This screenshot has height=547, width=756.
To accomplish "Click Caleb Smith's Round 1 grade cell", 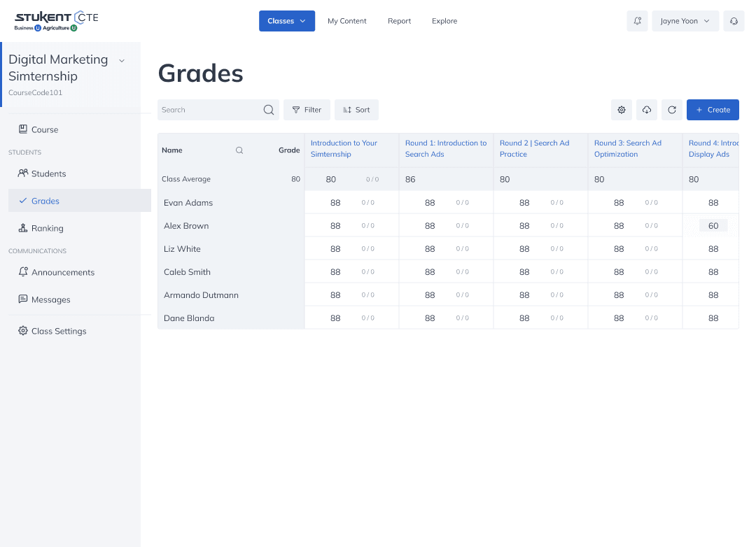I will pyautogui.click(x=447, y=272).
